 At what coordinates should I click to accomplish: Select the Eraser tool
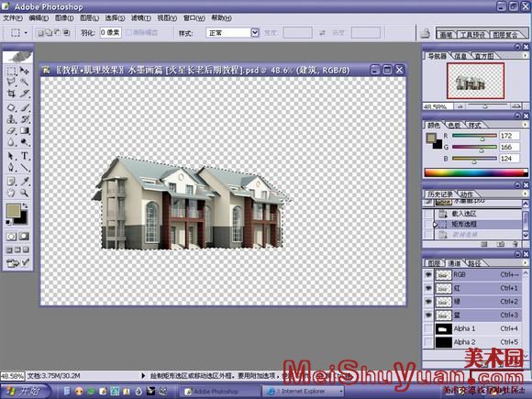11,131
